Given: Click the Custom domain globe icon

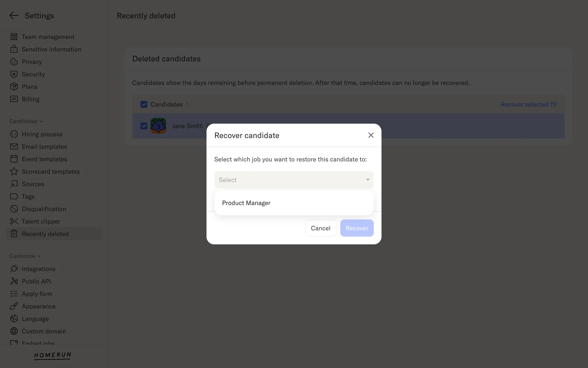Looking at the screenshot, I should point(14,331).
